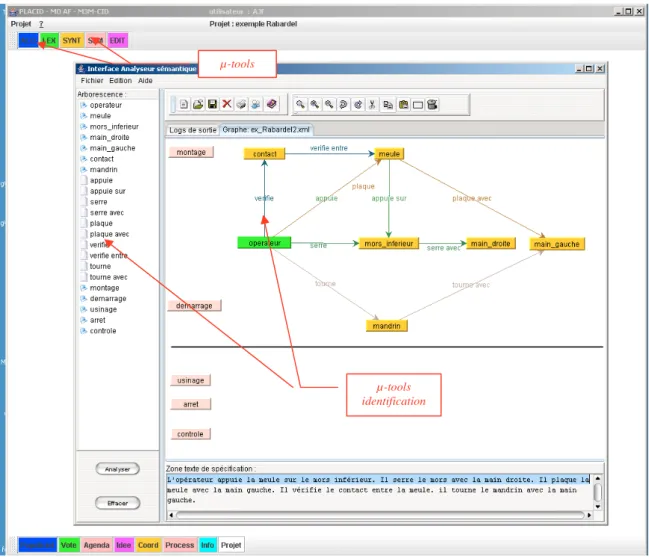Click the first magnifier zoom icon
649x557 pixels.
(300, 105)
